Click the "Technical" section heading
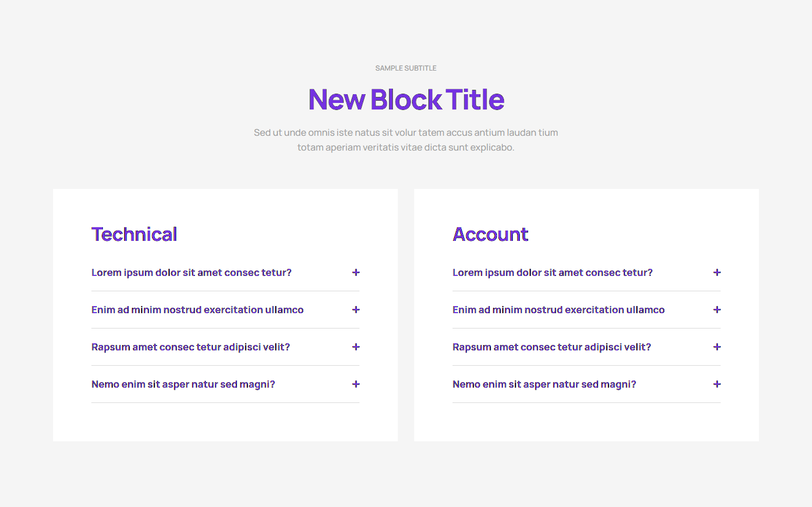The image size is (812, 507). [134, 234]
